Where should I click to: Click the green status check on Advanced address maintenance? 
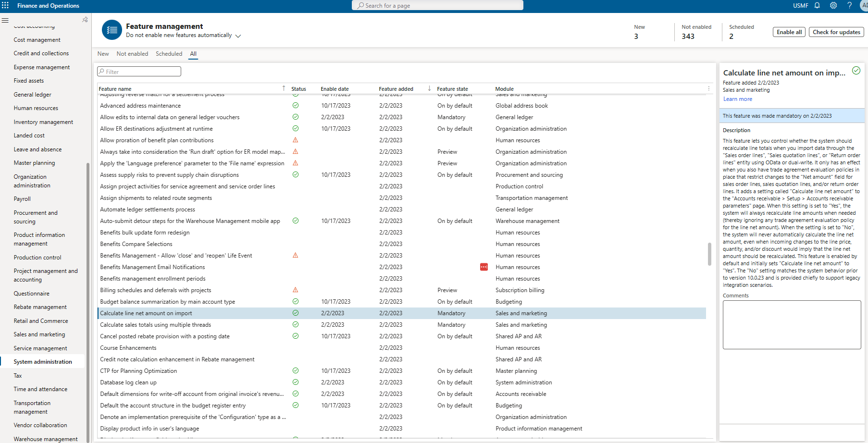click(x=296, y=105)
